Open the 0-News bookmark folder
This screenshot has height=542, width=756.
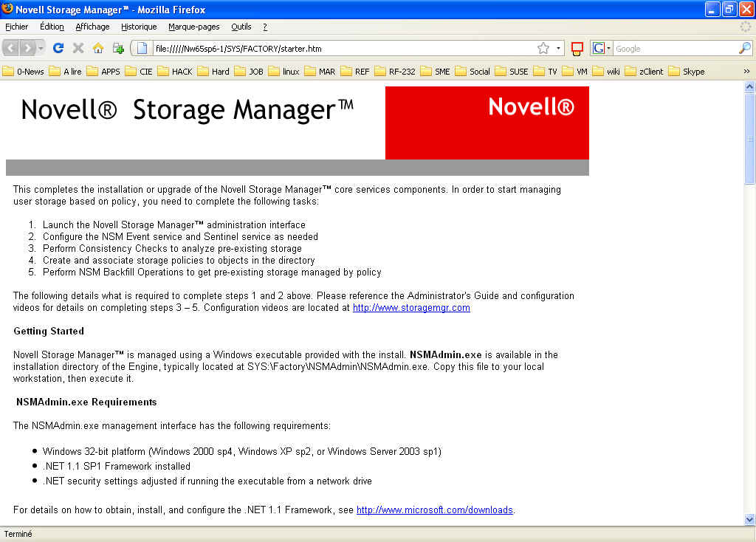(x=23, y=72)
